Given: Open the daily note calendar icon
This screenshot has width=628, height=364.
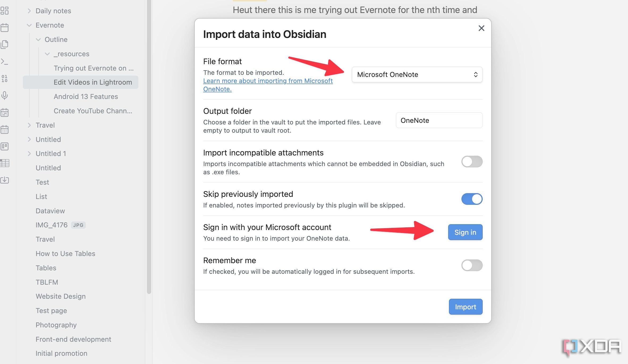Looking at the screenshot, I should tap(5, 28).
